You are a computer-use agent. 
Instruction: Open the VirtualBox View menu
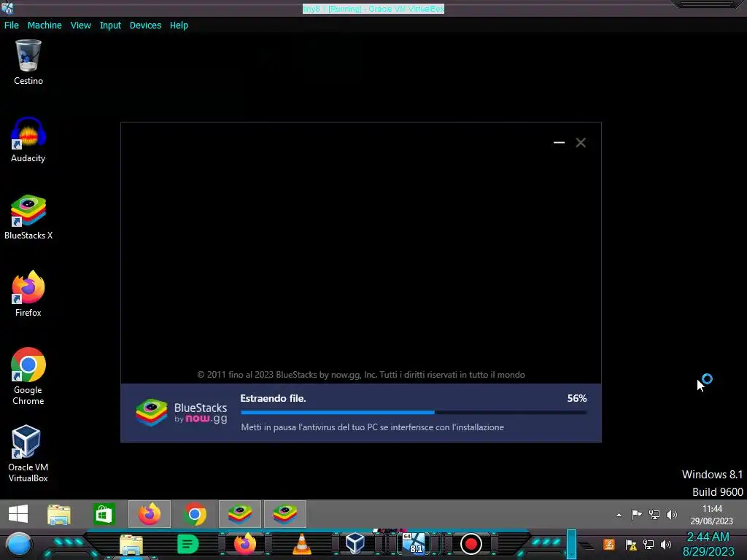80,26
